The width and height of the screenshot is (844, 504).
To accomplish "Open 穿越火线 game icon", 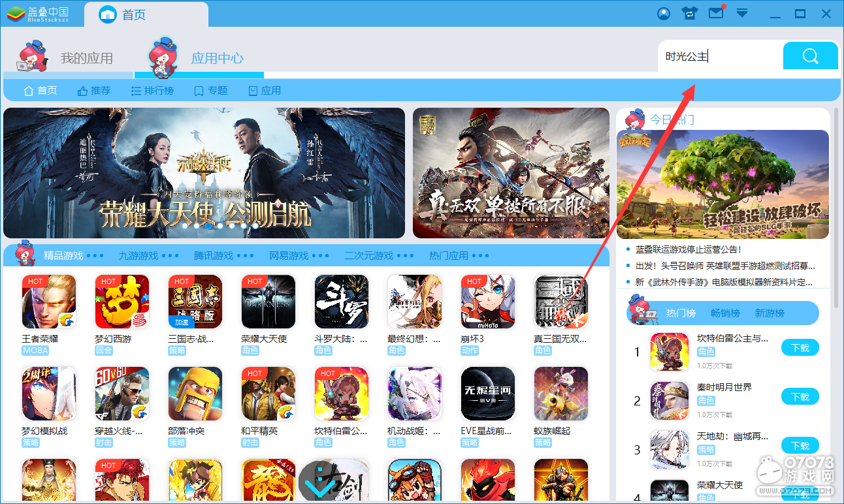I will [x=122, y=393].
